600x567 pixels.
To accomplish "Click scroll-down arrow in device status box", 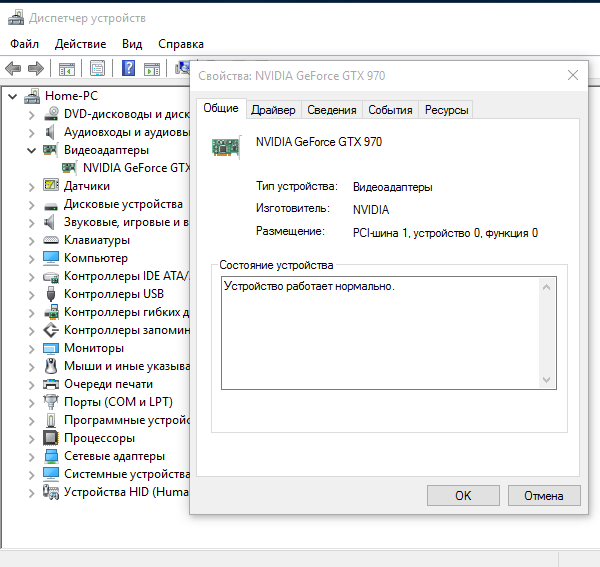I will click(546, 380).
